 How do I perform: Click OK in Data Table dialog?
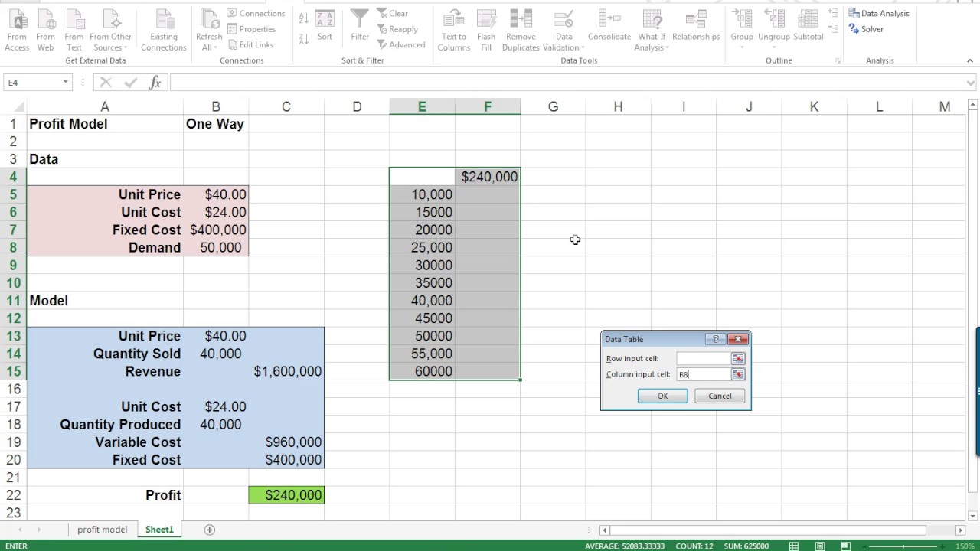[x=662, y=396]
